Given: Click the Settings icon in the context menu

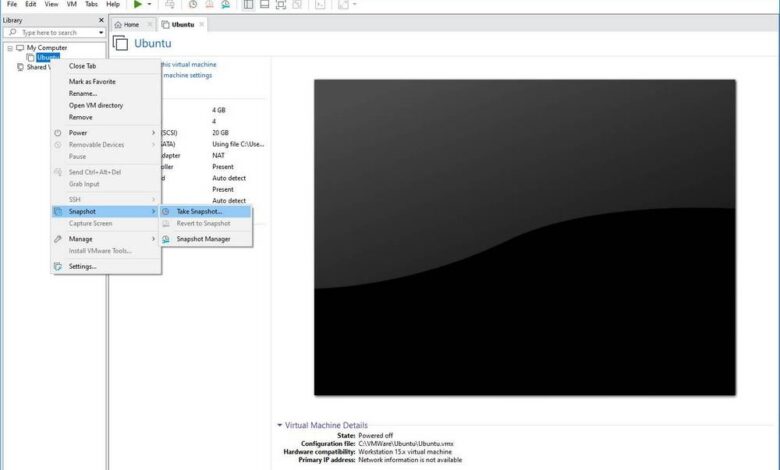Looking at the screenshot, I should pyautogui.click(x=58, y=266).
